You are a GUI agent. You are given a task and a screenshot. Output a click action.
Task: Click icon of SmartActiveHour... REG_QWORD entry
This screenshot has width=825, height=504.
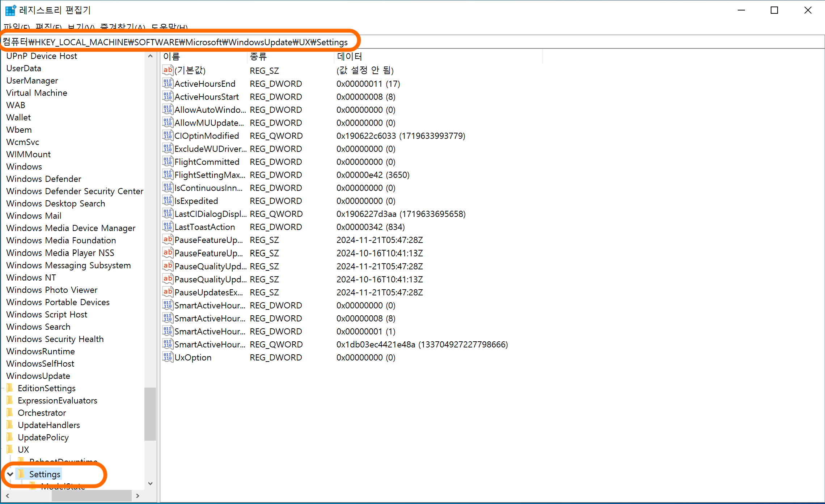tap(168, 344)
